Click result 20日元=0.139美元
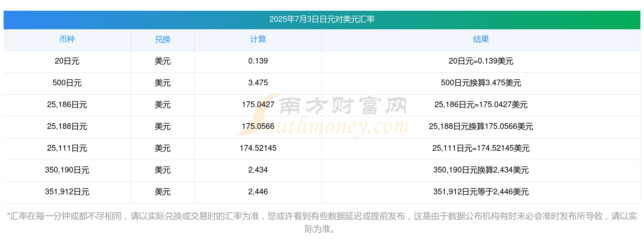644x240 pixels. click(x=481, y=61)
